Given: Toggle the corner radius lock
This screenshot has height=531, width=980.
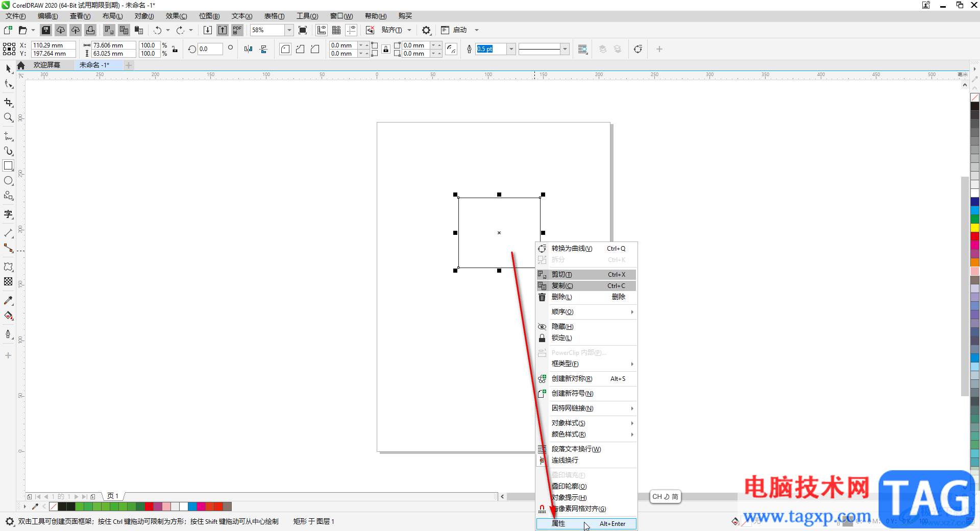Looking at the screenshot, I should click(x=386, y=49).
